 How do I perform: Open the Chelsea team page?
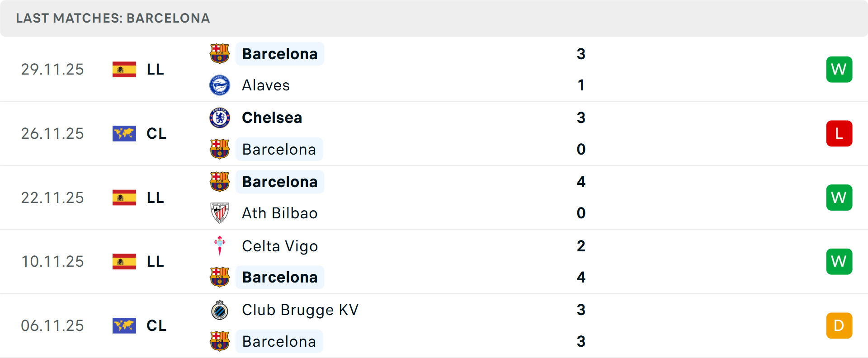pos(272,118)
